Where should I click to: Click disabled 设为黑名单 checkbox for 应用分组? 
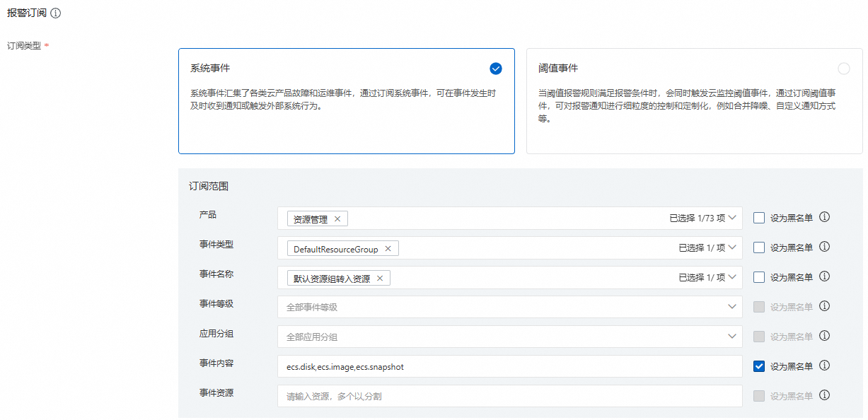click(759, 337)
